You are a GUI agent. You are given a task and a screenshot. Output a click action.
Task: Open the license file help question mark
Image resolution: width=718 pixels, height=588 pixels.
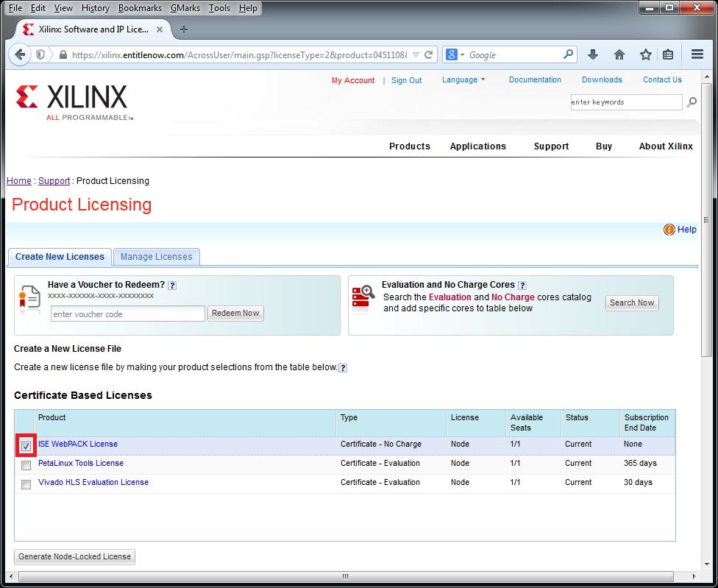[343, 368]
